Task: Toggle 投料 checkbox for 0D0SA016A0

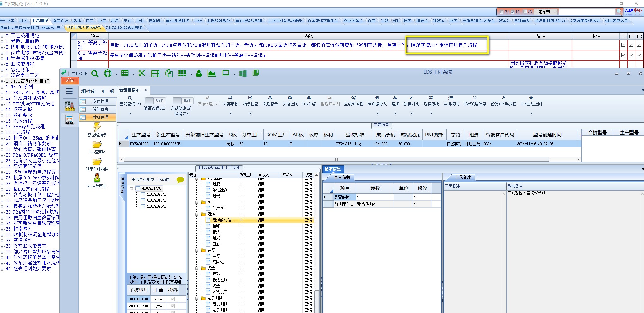Action: coord(172,299)
